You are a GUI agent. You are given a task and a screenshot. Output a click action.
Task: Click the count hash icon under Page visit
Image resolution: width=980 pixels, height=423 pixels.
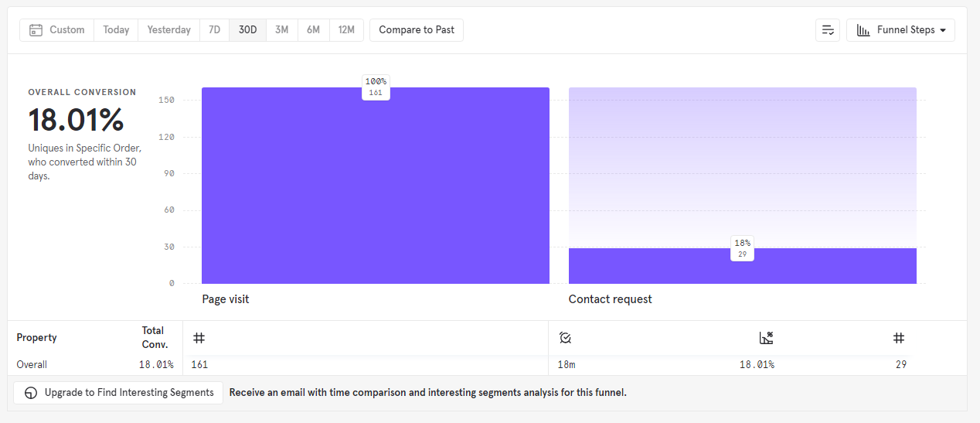pos(199,338)
